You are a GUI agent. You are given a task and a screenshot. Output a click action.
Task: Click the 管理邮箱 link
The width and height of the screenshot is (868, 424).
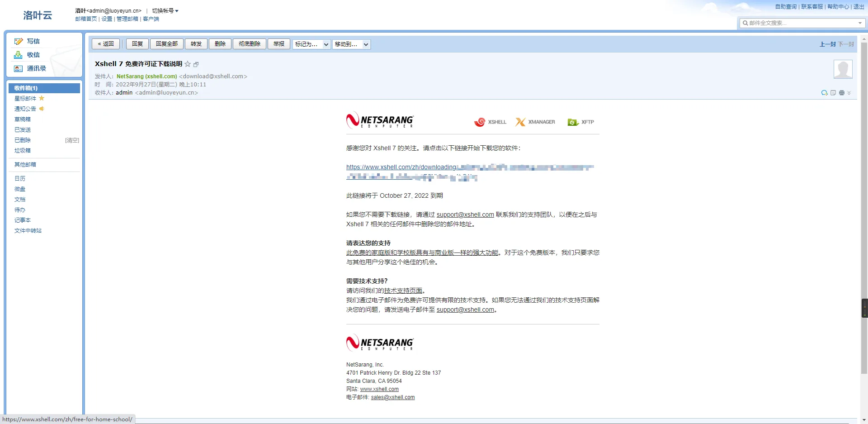point(127,19)
